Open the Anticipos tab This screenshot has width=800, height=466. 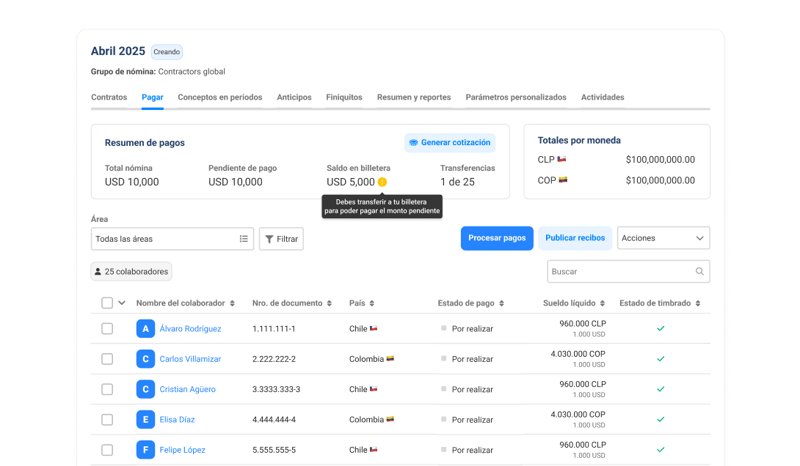[x=294, y=97]
